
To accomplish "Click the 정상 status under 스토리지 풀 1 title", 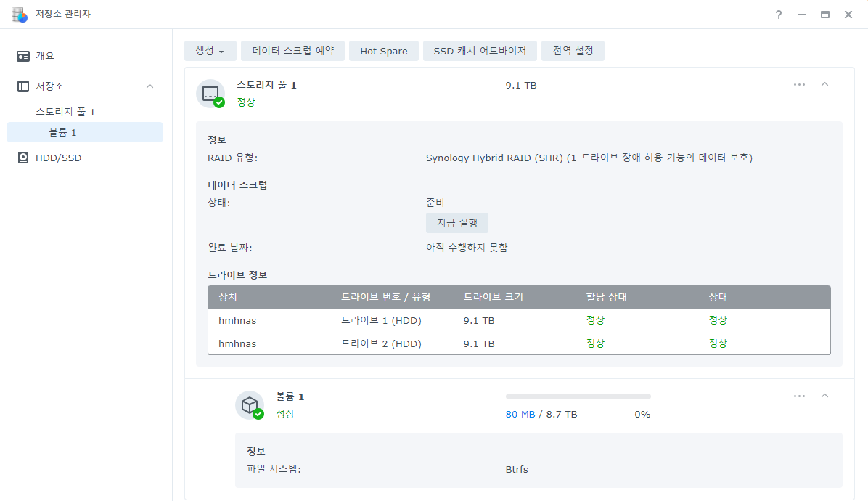I will pyautogui.click(x=246, y=102).
